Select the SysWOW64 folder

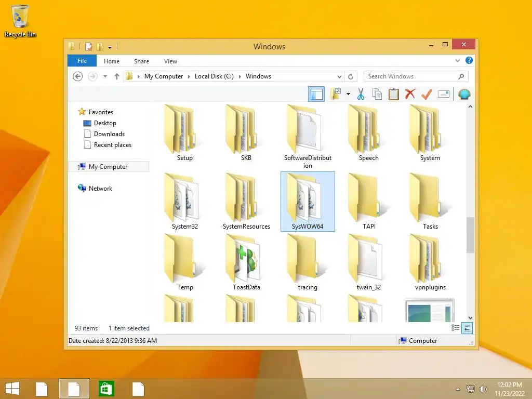tap(308, 202)
